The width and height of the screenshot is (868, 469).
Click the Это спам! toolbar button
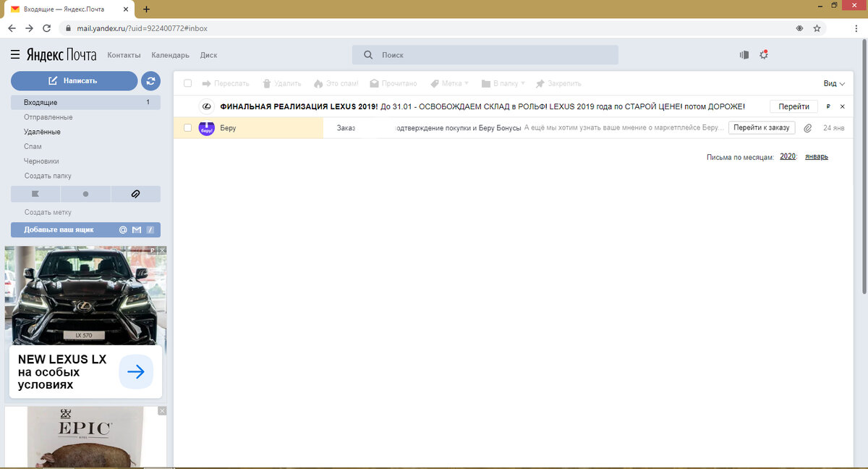pos(336,83)
